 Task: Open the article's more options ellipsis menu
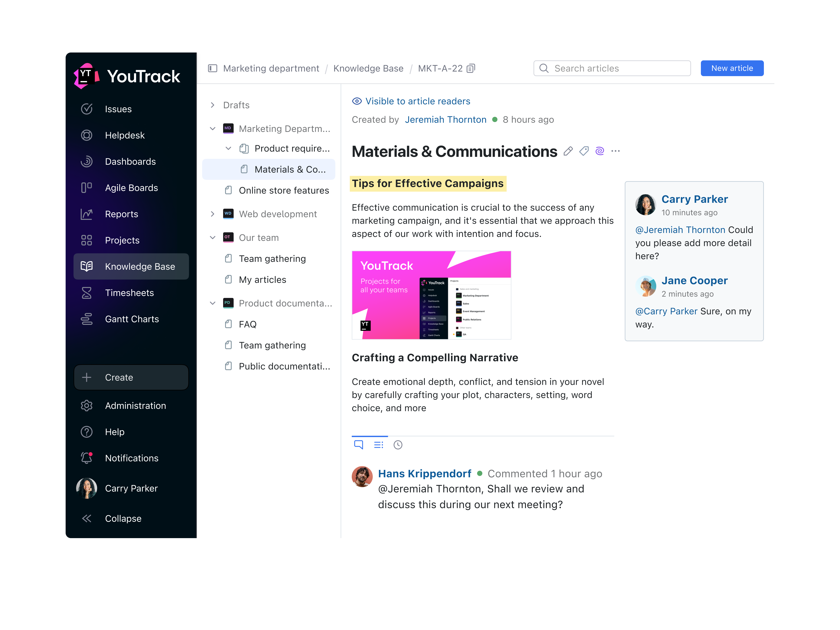[x=616, y=151]
